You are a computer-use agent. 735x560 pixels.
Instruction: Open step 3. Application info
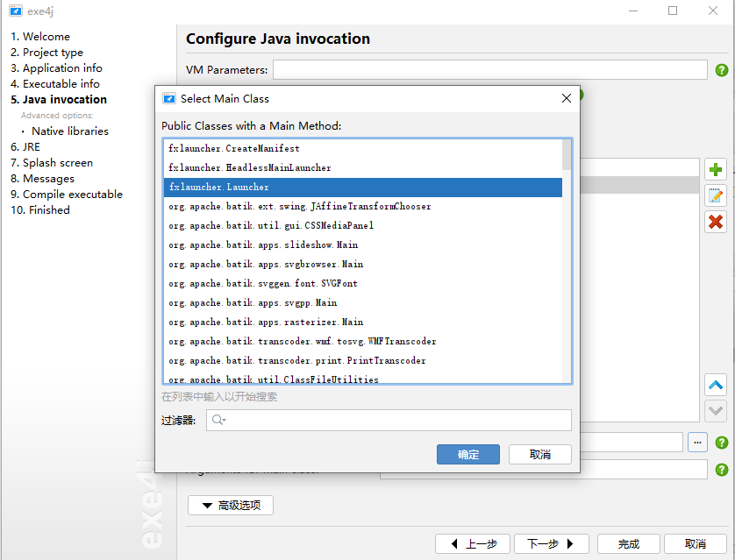(x=56, y=67)
